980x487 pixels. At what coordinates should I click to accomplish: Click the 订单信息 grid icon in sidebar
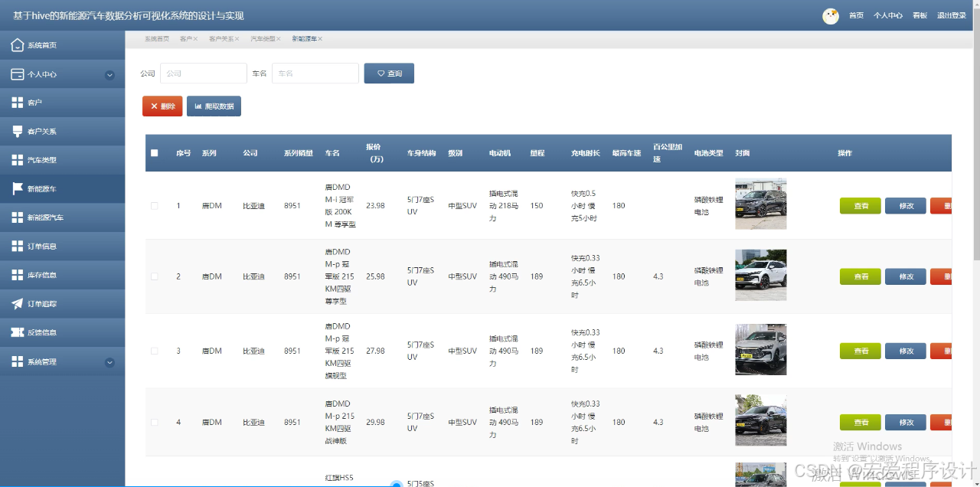pyautogui.click(x=17, y=247)
